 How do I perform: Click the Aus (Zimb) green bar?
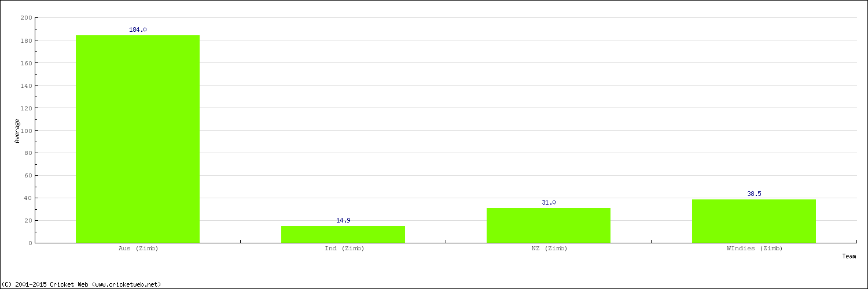pyautogui.click(x=138, y=139)
